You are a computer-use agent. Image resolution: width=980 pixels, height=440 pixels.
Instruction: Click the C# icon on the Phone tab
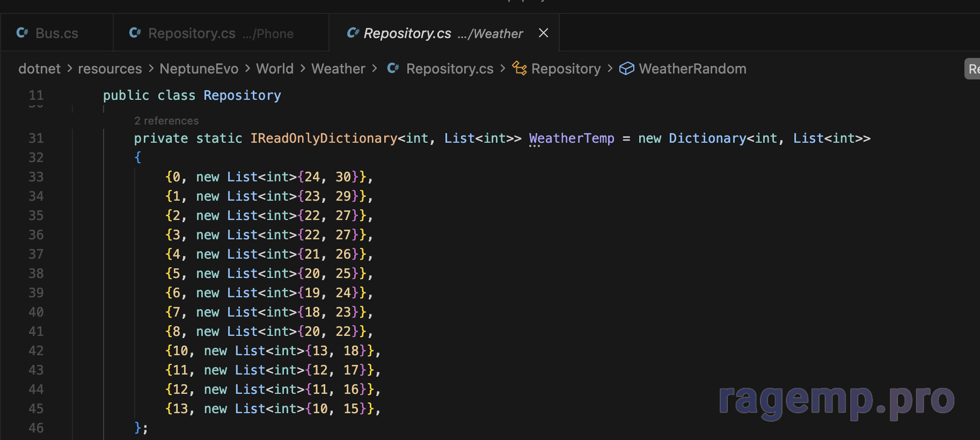(x=135, y=33)
